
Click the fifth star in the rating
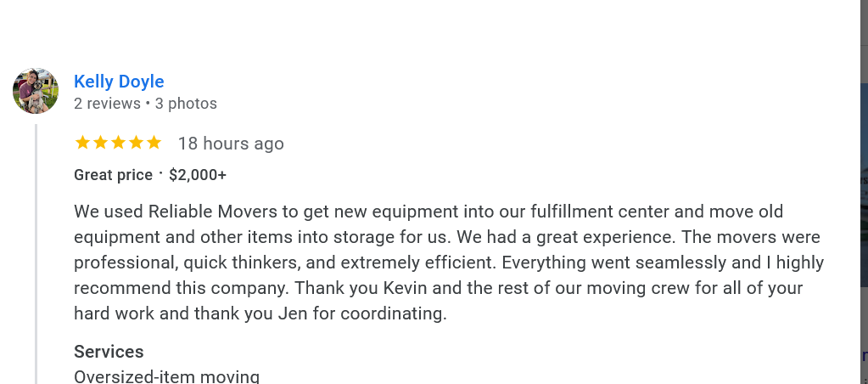154,143
